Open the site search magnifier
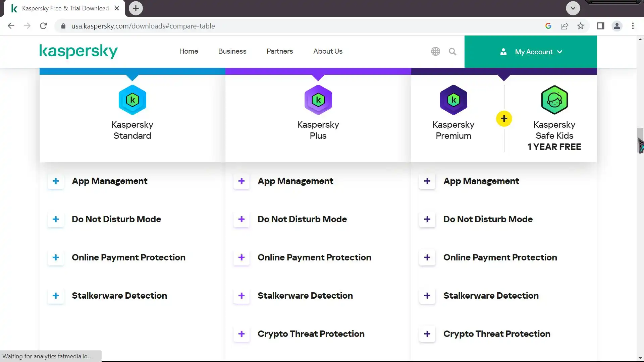644x362 pixels. pyautogui.click(x=452, y=52)
